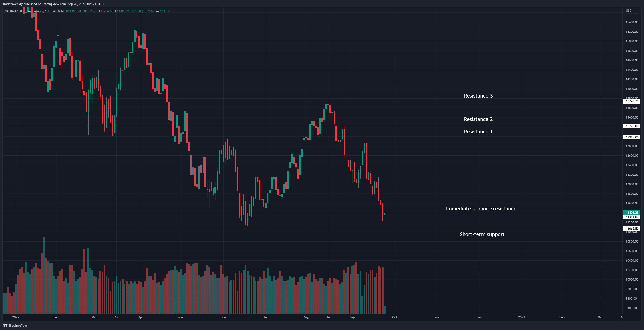The image size is (644, 330).
Task: Click the Tradersweekly published header text
Action: [53, 4]
